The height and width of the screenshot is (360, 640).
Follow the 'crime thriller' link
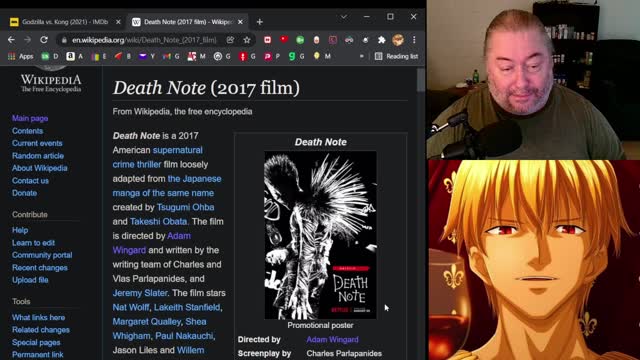(137, 164)
